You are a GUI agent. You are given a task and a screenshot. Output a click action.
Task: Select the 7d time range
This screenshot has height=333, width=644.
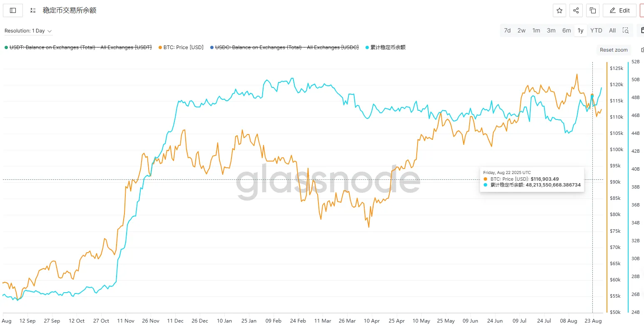click(x=507, y=30)
